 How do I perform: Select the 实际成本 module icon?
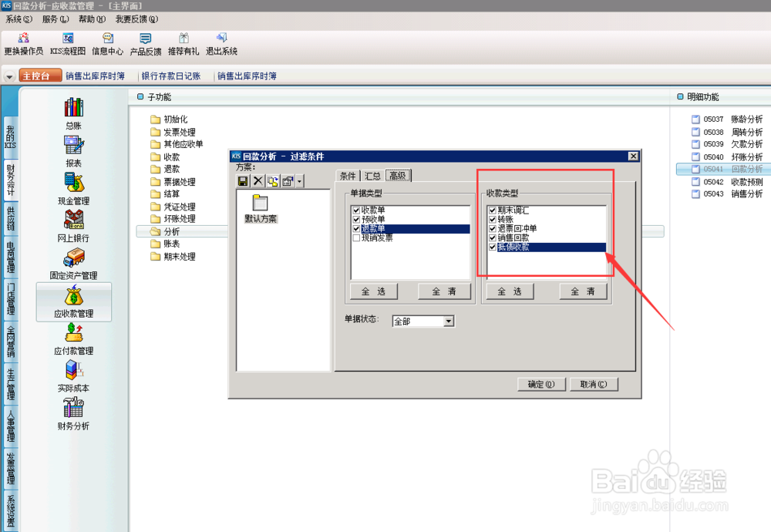point(74,376)
